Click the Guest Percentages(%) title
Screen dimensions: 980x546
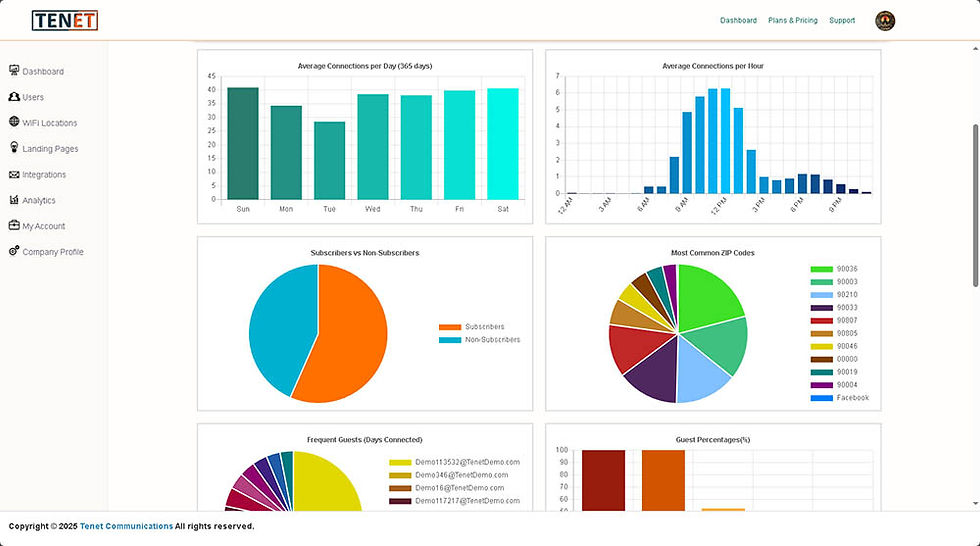click(713, 440)
